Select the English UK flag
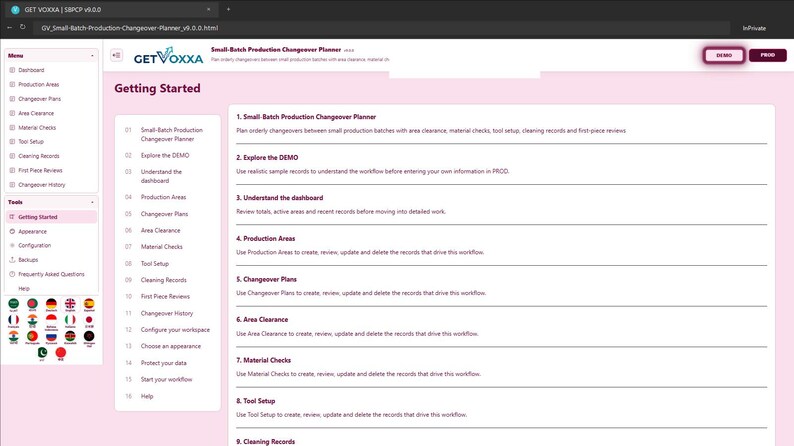The width and height of the screenshot is (794, 446). pos(70,304)
